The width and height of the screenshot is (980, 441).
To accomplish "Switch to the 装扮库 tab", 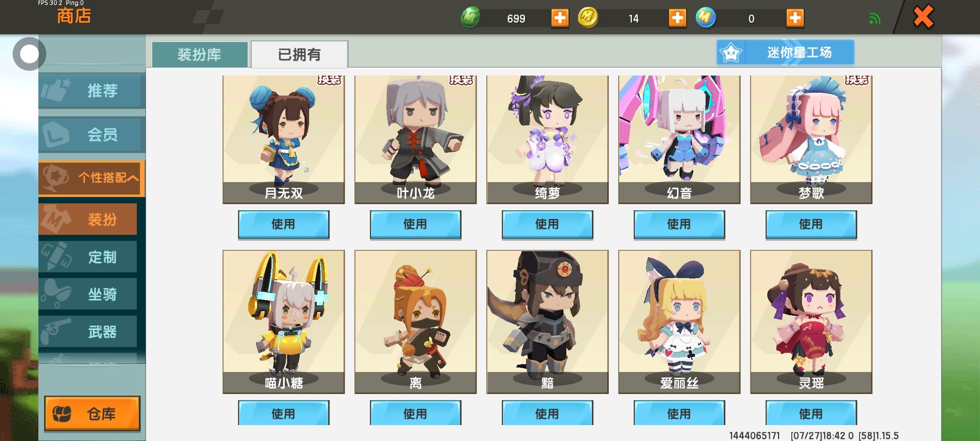I will point(200,54).
